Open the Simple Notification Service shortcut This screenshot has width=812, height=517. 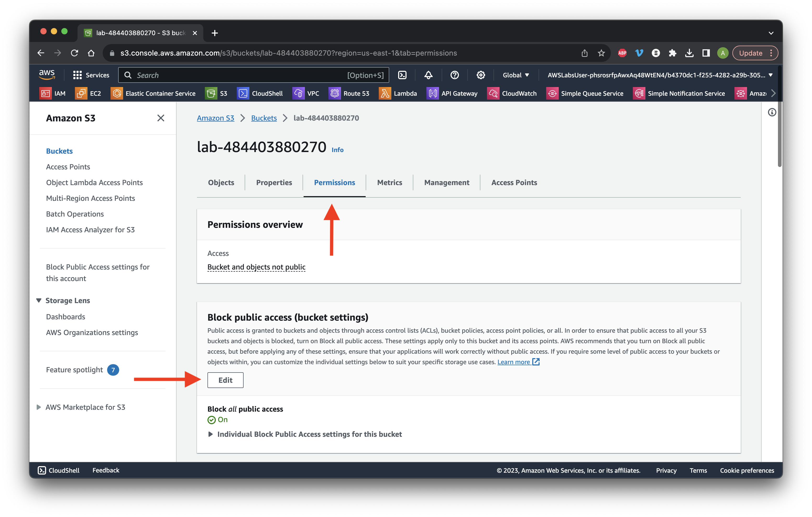click(679, 94)
